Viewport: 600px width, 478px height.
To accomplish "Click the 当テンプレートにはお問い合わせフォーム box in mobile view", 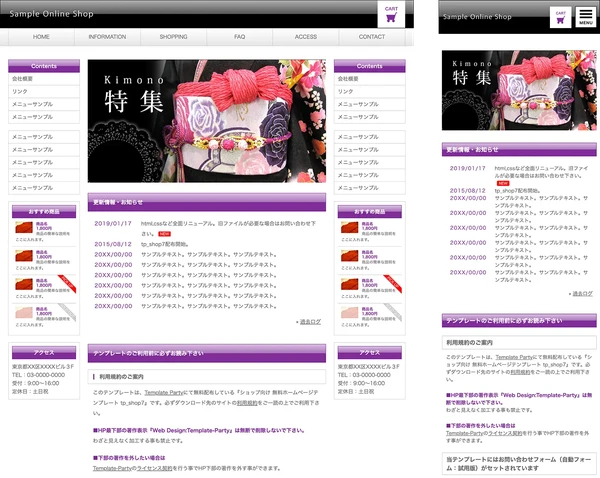I will [519, 464].
